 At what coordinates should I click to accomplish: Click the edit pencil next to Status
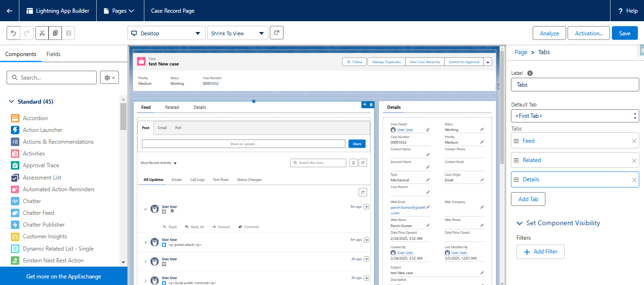click(482, 130)
